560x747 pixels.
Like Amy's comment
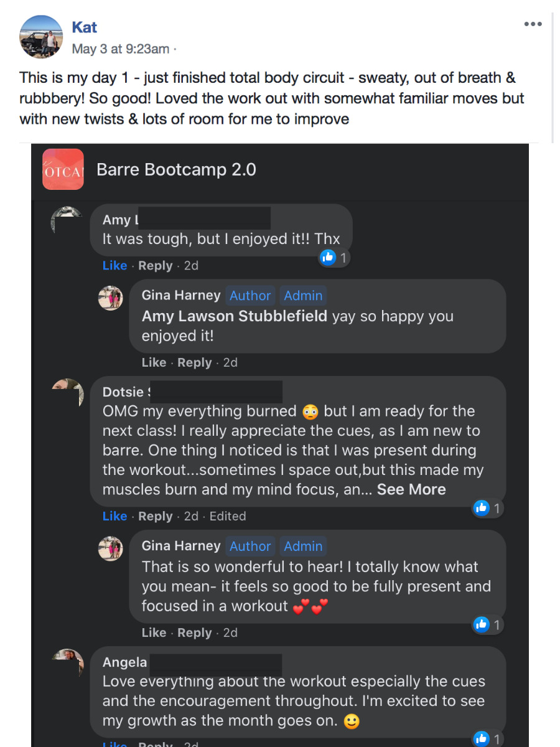pyautogui.click(x=114, y=266)
